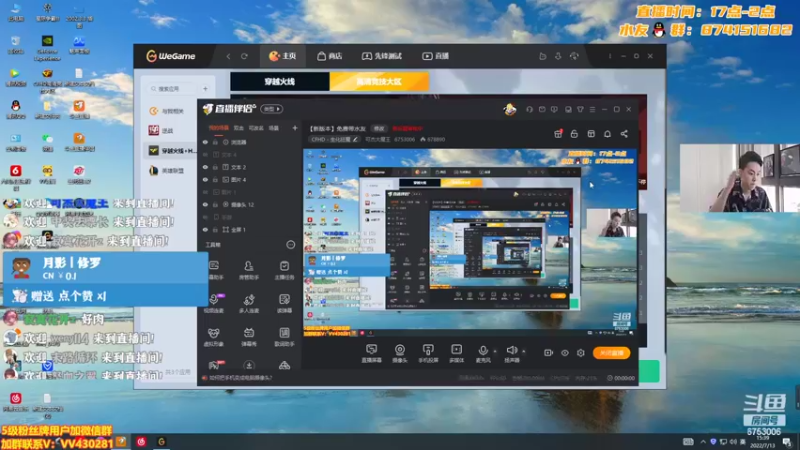This screenshot has width=800, height=450.
Task: Edit the CFHD stream category selector
Action: click(x=335, y=139)
